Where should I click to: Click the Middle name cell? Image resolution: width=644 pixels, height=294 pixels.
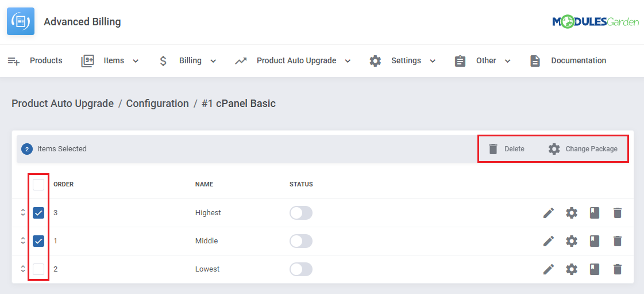pyautogui.click(x=207, y=241)
